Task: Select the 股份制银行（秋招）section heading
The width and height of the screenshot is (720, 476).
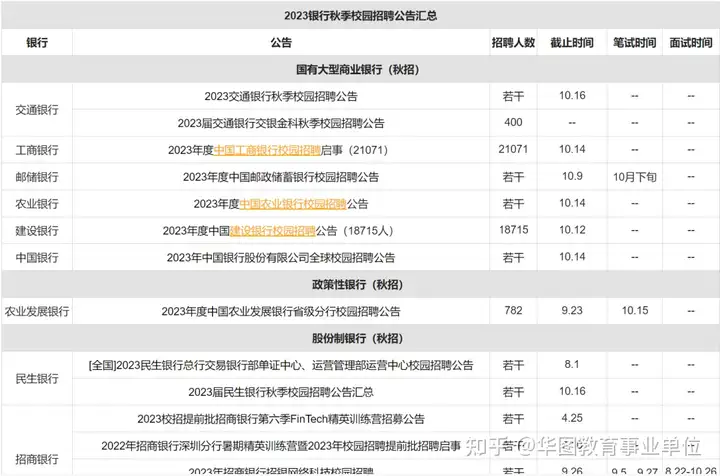Action: pos(358,338)
